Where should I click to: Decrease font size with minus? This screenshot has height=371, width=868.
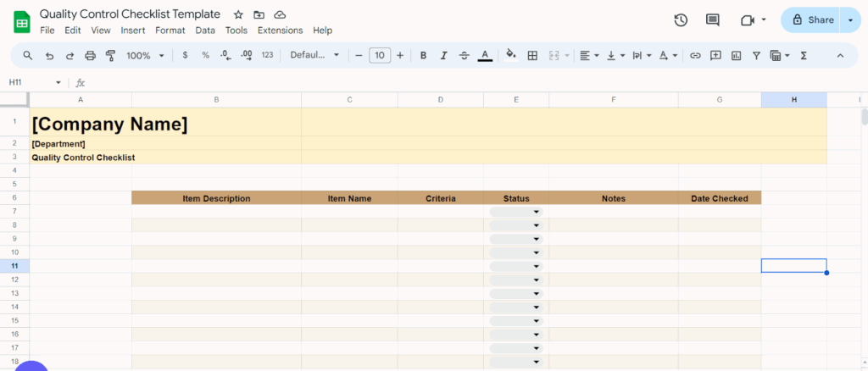click(359, 55)
